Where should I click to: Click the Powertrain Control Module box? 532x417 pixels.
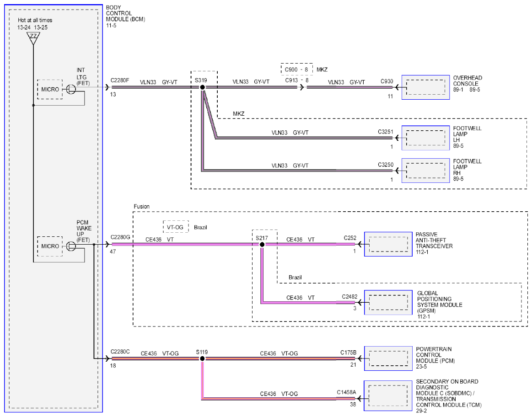pyautogui.click(x=388, y=358)
